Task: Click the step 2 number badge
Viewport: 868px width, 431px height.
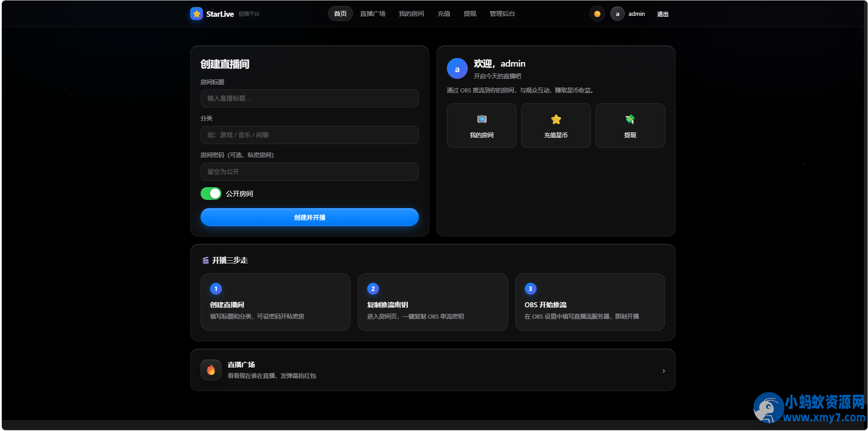Action: 373,289
